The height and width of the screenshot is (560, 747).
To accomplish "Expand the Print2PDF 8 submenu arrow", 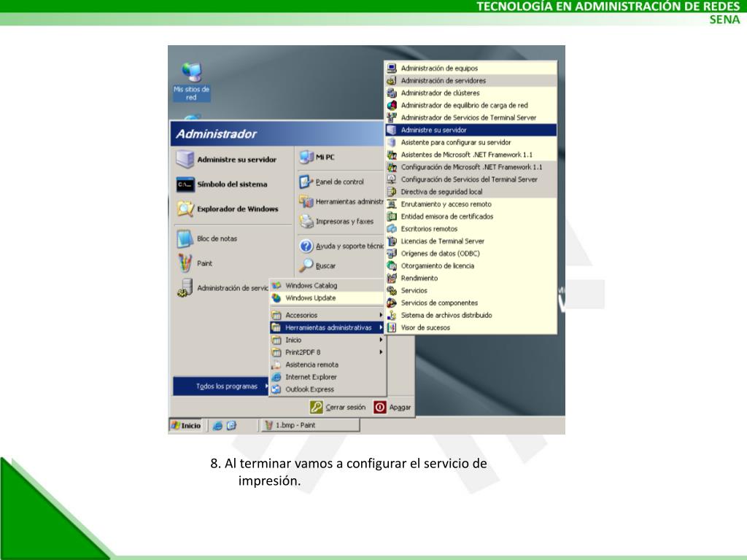I will point(381,352).
